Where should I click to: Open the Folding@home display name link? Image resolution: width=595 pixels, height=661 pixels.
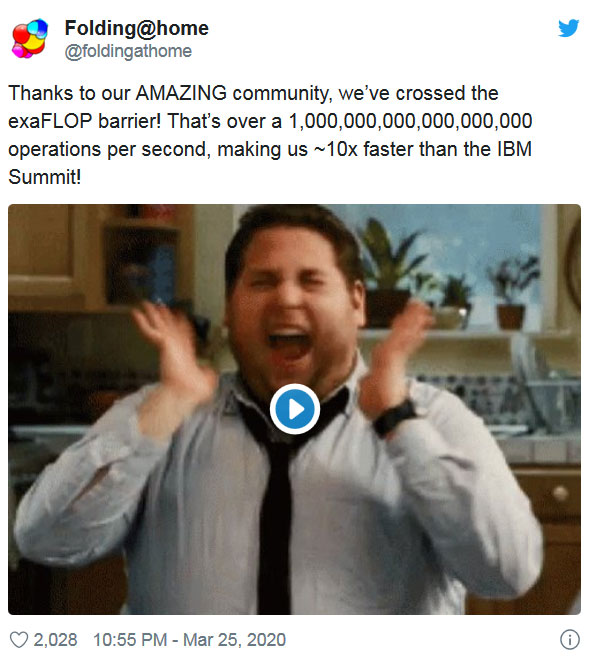click(137, 28)
